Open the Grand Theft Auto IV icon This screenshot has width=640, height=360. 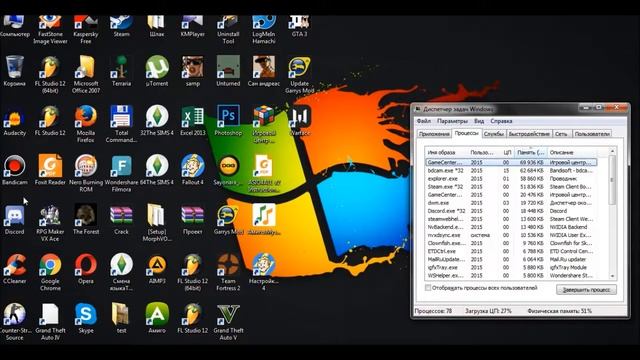click(x=50, y=322)
